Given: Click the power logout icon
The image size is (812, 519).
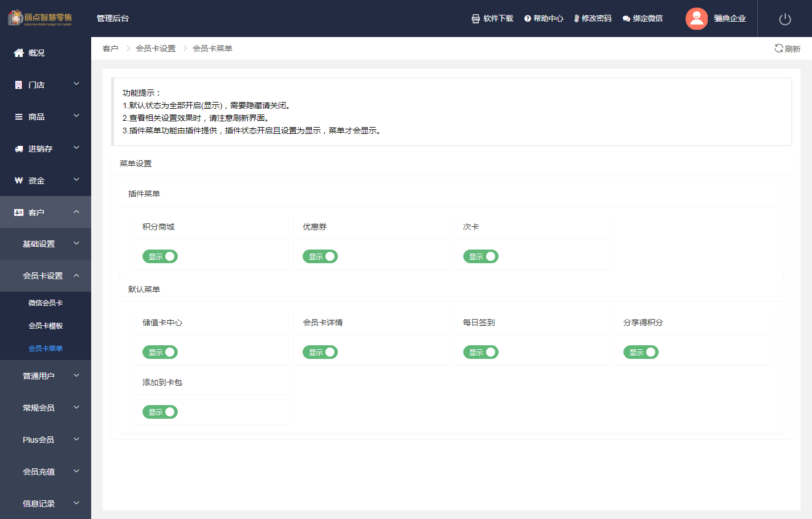Looking at the screenshot, I should pyautogui.click(x=785, y=19).
